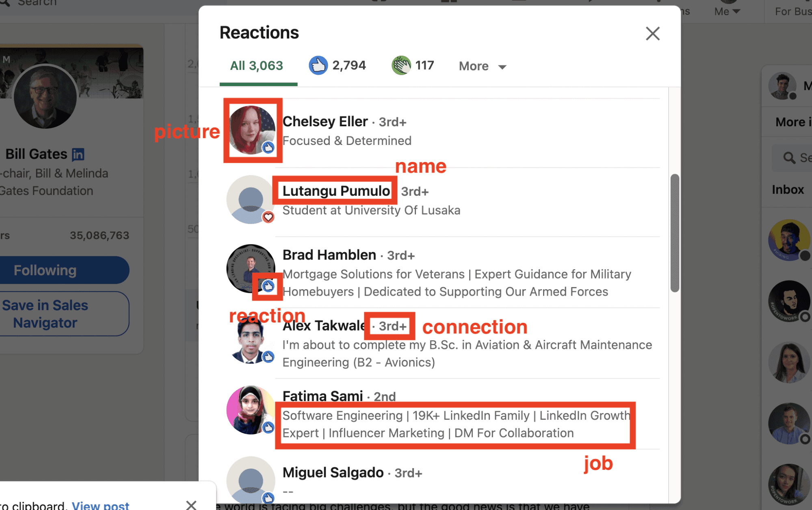This screenshot has width=812, height=510.
Task: Click Lutangu Pumulo's name
Action: click(x=336, y=191)
